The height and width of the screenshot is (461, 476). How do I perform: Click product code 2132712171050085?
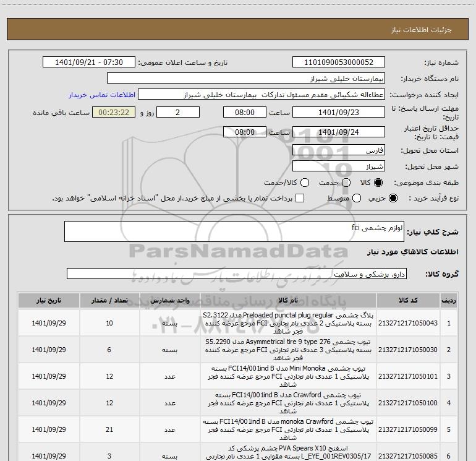point(408,456)
